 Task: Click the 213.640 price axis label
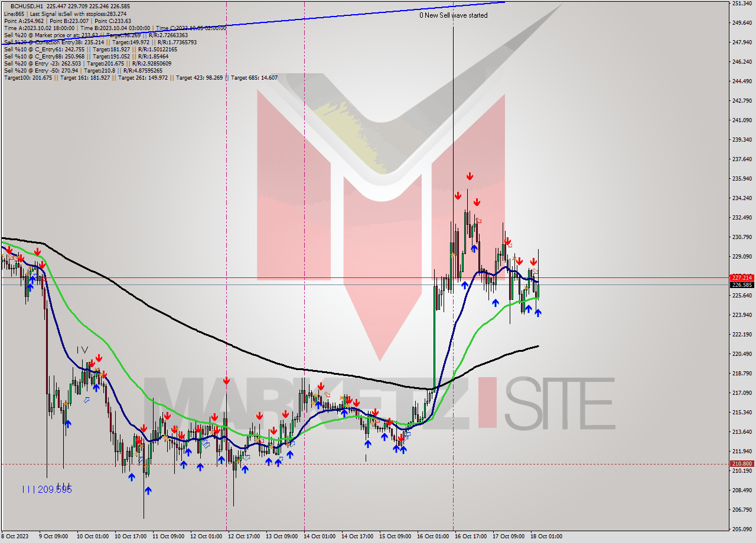(x=741, y=432)
